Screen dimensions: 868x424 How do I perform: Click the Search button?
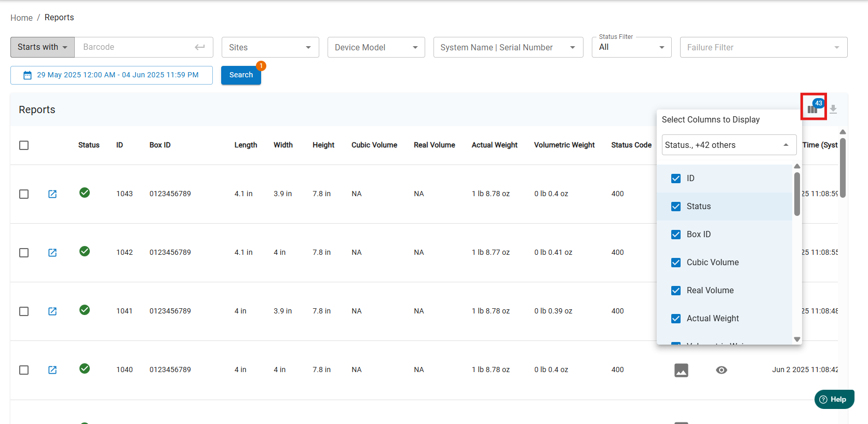pyautogui.click(x=241, y=75)
